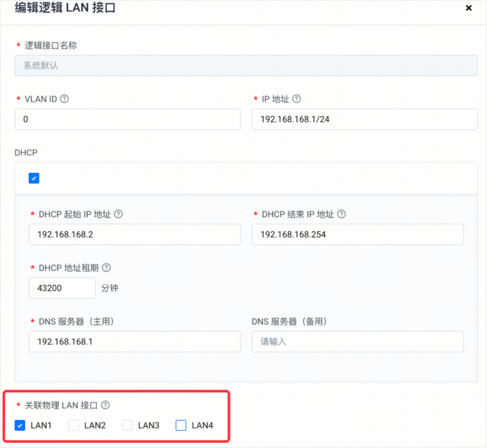Click the DNS 服务器 (主用) field
Image resolution: width=487 pixels, height=448 pixels.
point(135,341)
